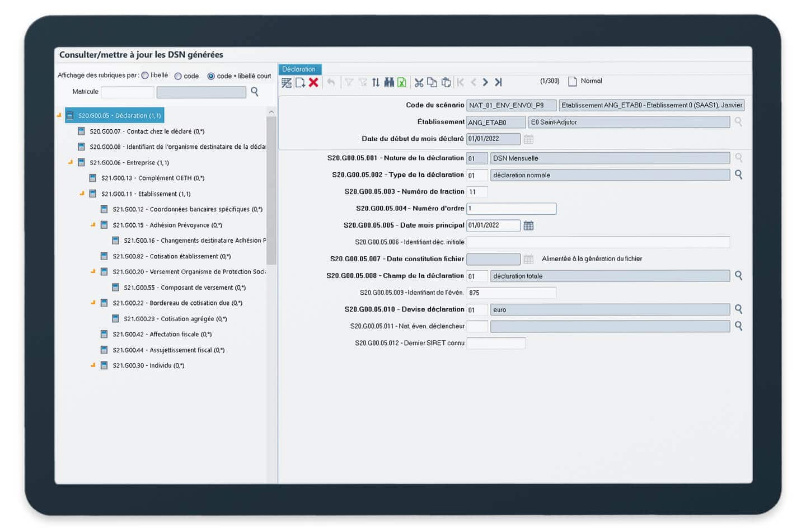This screenshot has width=806, height=532.
Task: Collapse the S21.G00.15 Adhésion Prévoyance node
Action: tap(93, 225)
